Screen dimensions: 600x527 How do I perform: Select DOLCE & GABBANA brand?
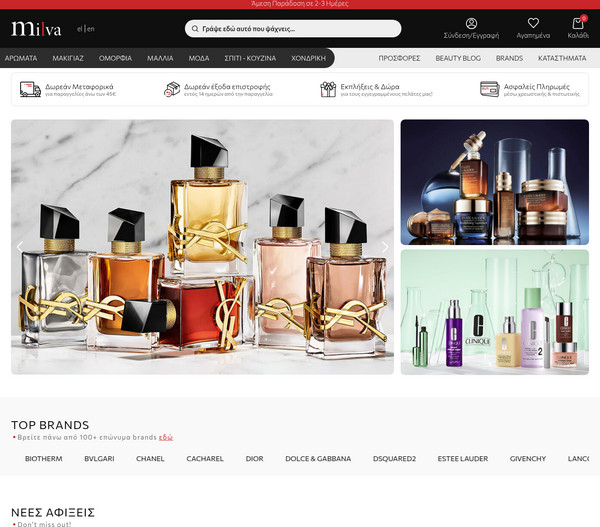tap(318, 458)
